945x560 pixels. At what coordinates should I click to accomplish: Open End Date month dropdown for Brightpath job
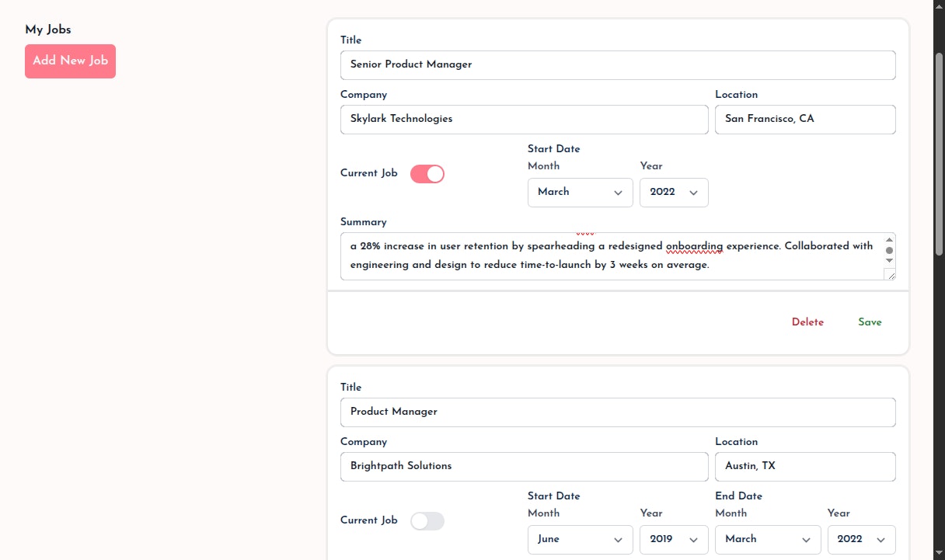pyautogui.click(x=767, y=540)
